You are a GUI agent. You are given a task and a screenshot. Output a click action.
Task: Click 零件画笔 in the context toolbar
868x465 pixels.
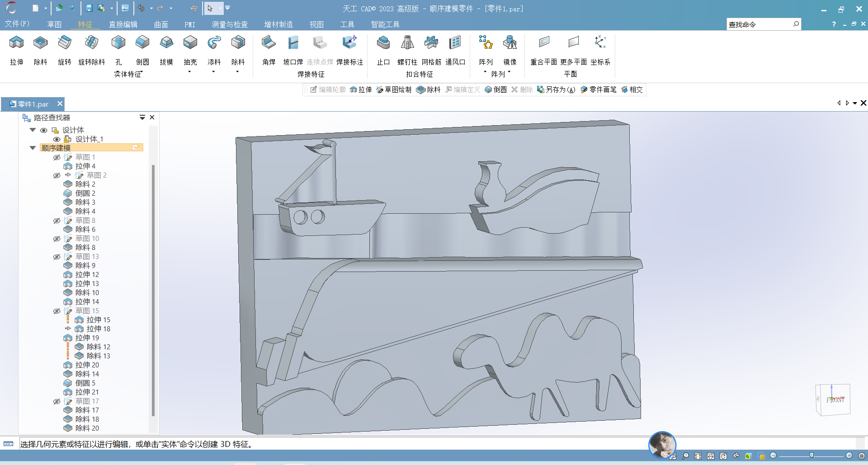point(599,89)
